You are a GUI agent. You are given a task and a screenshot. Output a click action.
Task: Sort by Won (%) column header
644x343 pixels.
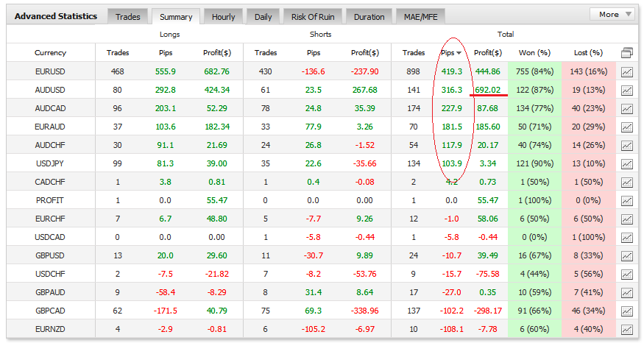(x=534, y=52)
